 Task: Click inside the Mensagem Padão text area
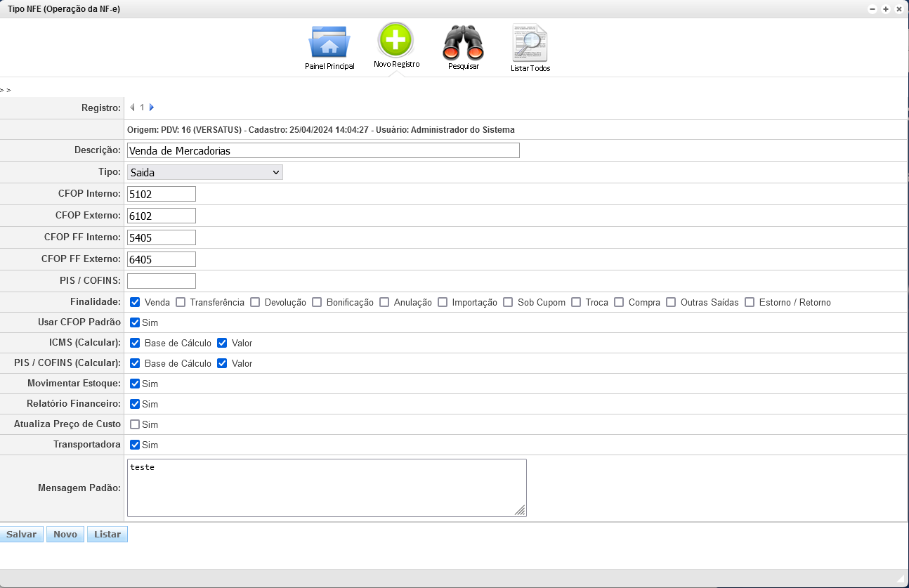326,488
